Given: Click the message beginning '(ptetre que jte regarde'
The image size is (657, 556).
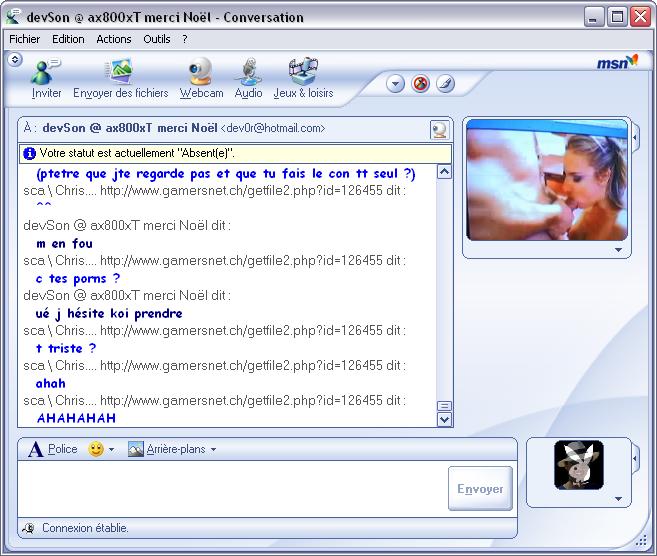Looking at the screenshot, I should click(226, 174).
